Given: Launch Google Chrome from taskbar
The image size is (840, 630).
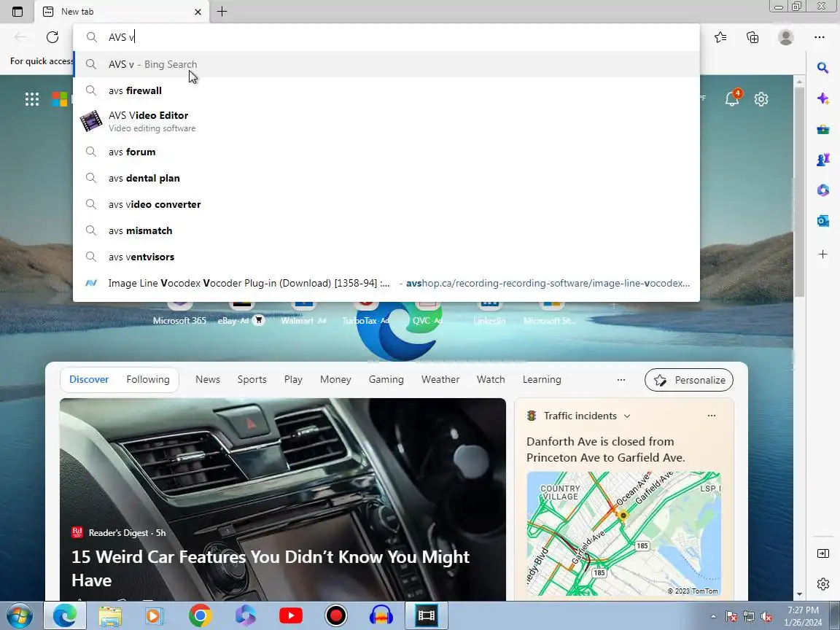Looking at the screenshot, I should click(200, 616).
